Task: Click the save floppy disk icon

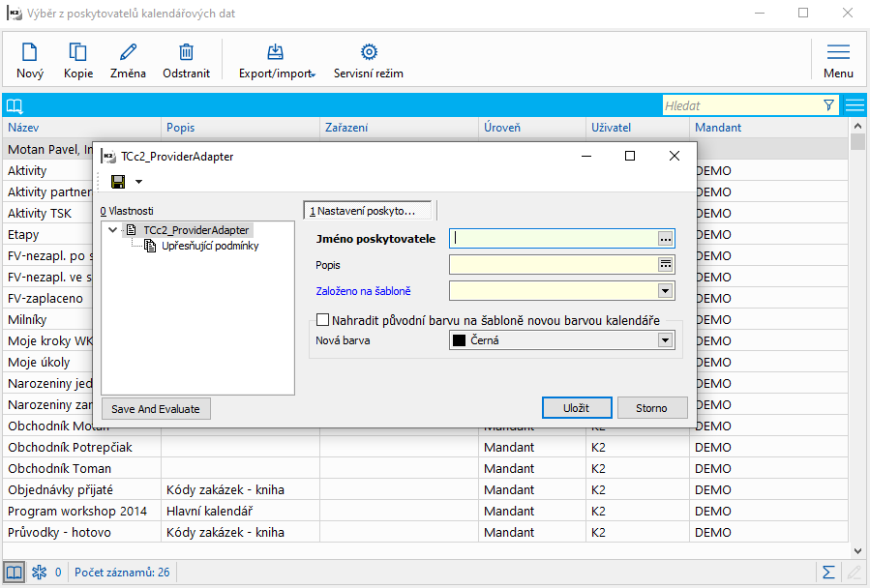Action: [118, 182]
